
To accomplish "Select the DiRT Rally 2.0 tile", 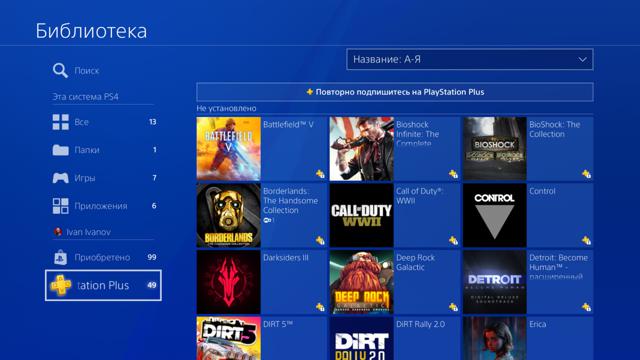I will point(395,338).
